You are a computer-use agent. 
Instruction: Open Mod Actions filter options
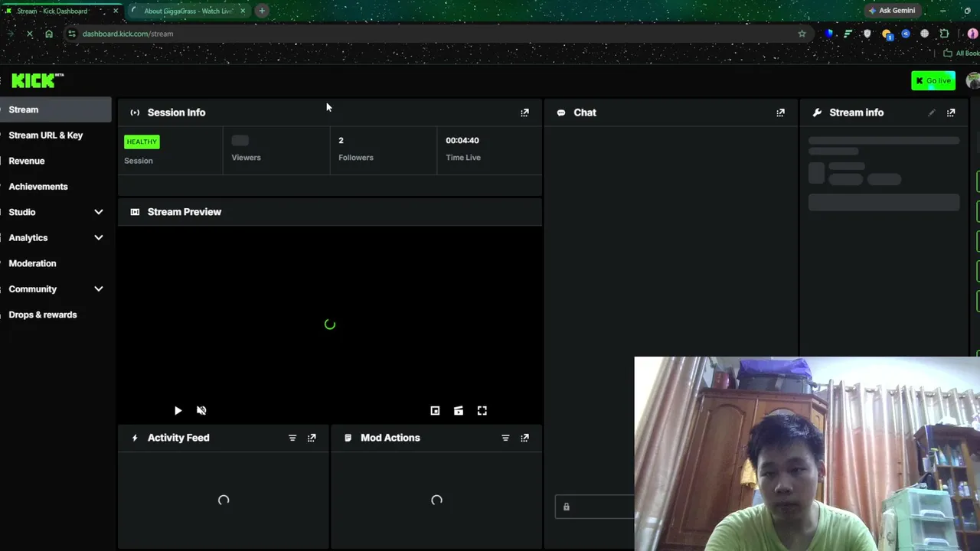[505, 438]
